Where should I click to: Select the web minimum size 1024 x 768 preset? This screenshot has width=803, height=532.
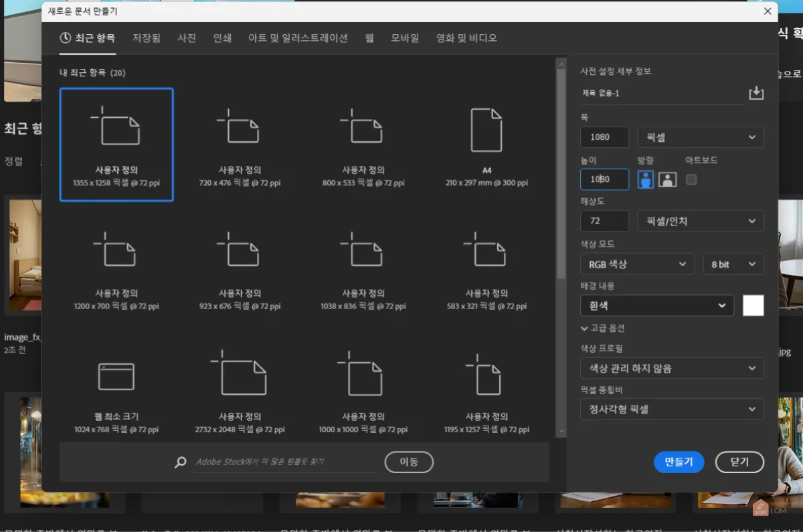pyautogui.click(x=116, y=391)
